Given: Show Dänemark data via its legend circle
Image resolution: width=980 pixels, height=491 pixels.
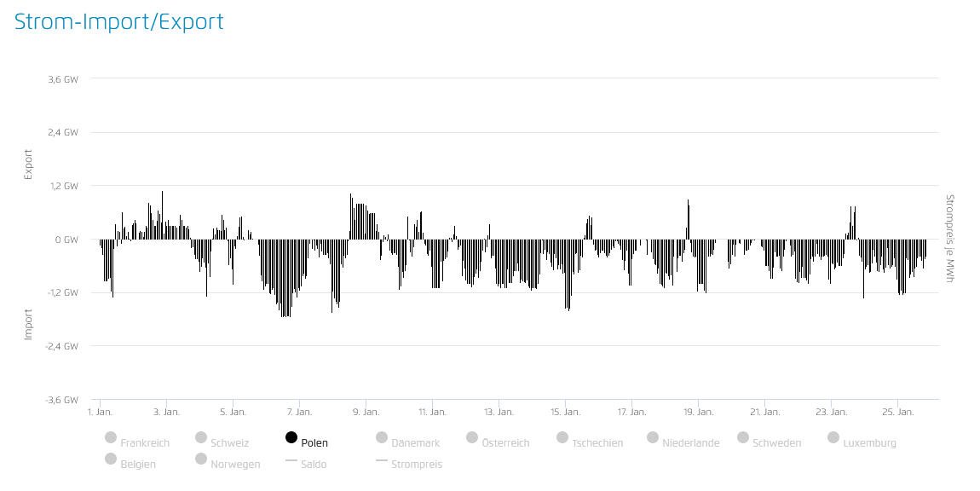Looking at the screenshot, I should [x=382, y=437].
